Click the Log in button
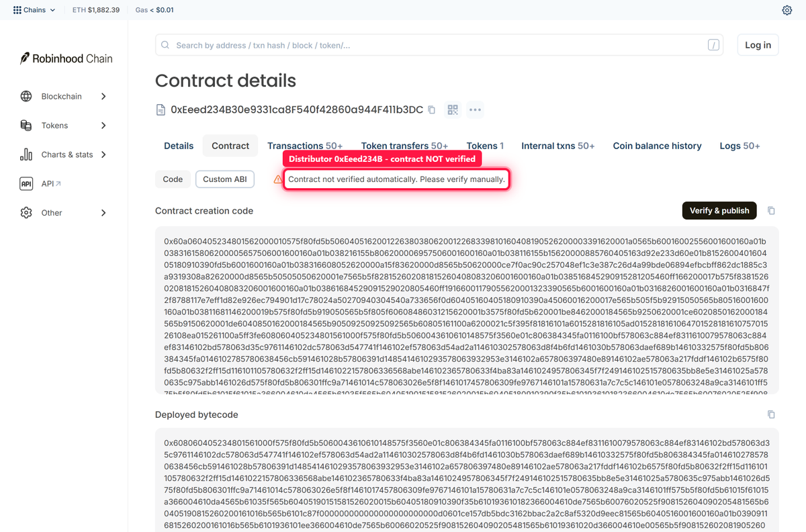The height and width of the screenshot is (532, 806). (758, 45)
